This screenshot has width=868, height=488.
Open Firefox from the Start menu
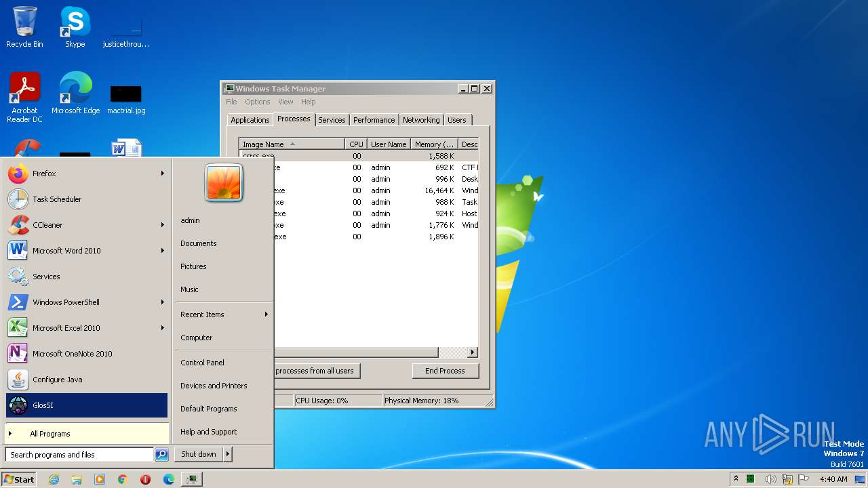pyautogui.click(x=87, y=174)
